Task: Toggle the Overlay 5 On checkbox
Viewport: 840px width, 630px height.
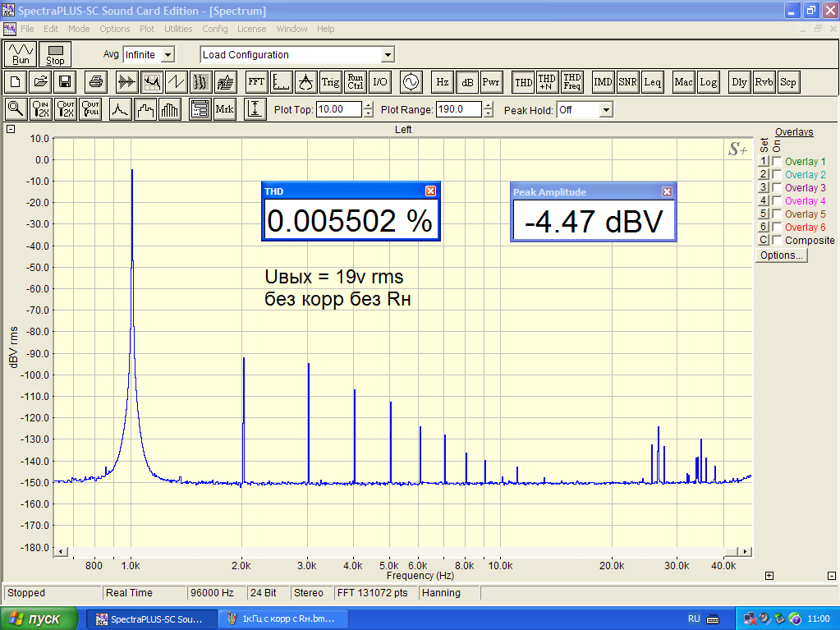Action: tap(777, 214)
